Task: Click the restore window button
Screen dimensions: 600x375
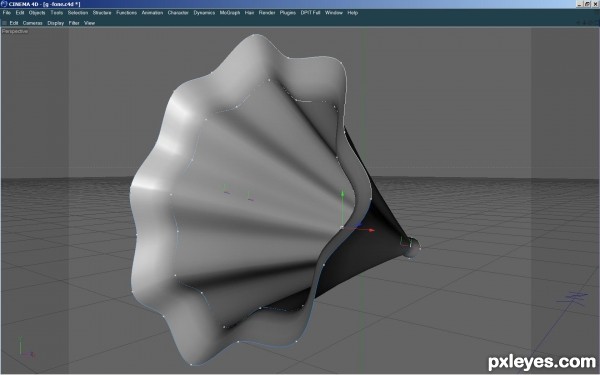Action: pyautogui.click(x=587, y=4)
